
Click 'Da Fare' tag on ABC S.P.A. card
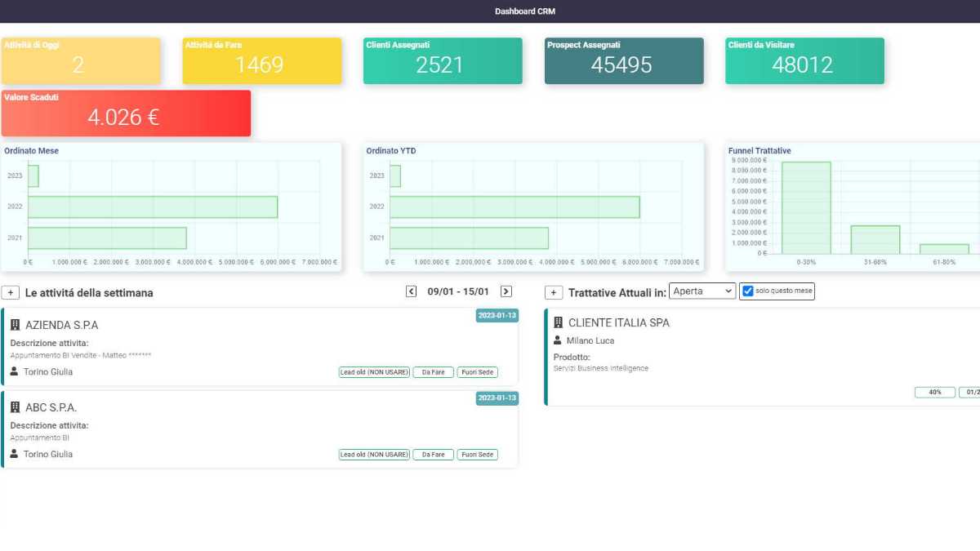point(433,455)
